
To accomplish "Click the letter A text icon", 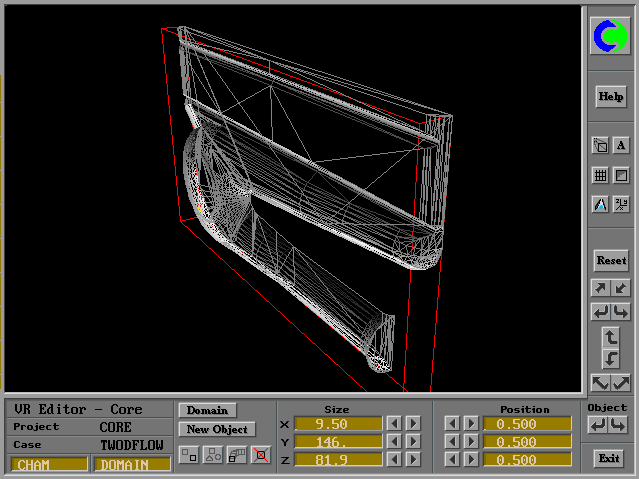I will [x=621, y=145].
